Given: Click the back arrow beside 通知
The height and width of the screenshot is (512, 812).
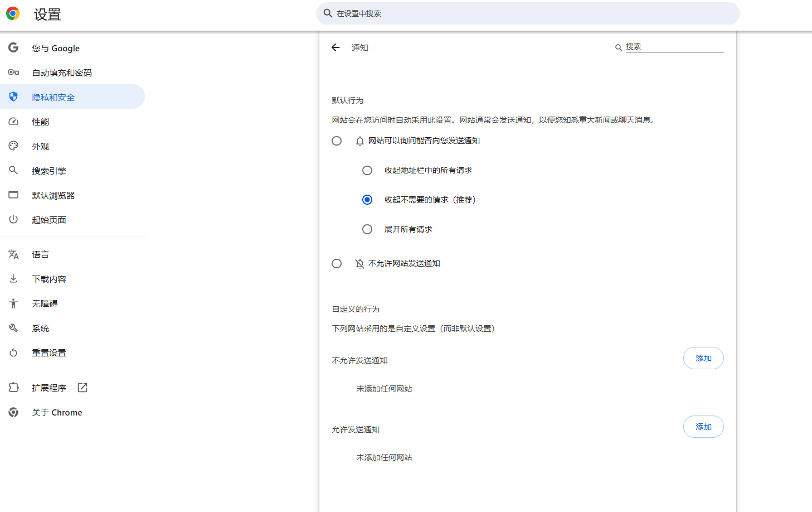Looking at the screenshot, I should 336,47.
